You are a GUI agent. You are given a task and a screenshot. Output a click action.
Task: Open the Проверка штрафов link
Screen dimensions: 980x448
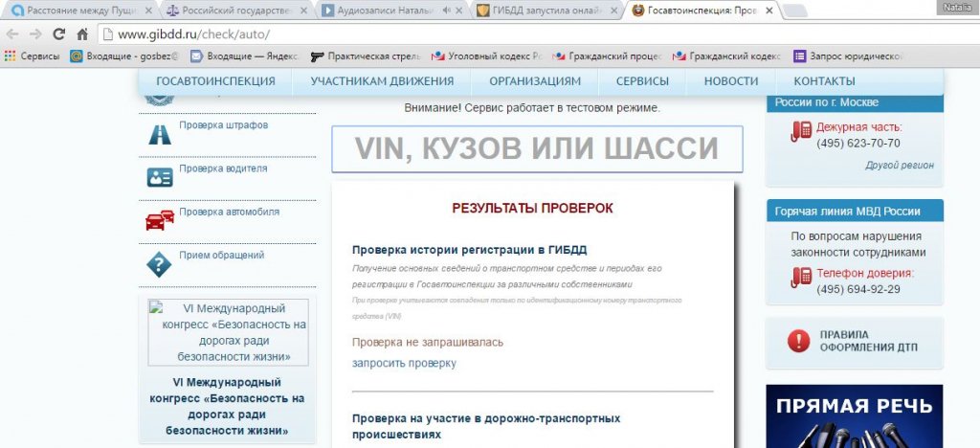223,125
